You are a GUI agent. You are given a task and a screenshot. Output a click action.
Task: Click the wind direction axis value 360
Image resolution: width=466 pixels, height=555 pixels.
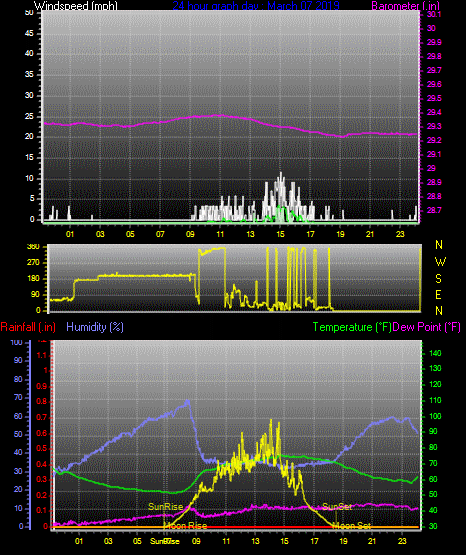tap(33, 247)
